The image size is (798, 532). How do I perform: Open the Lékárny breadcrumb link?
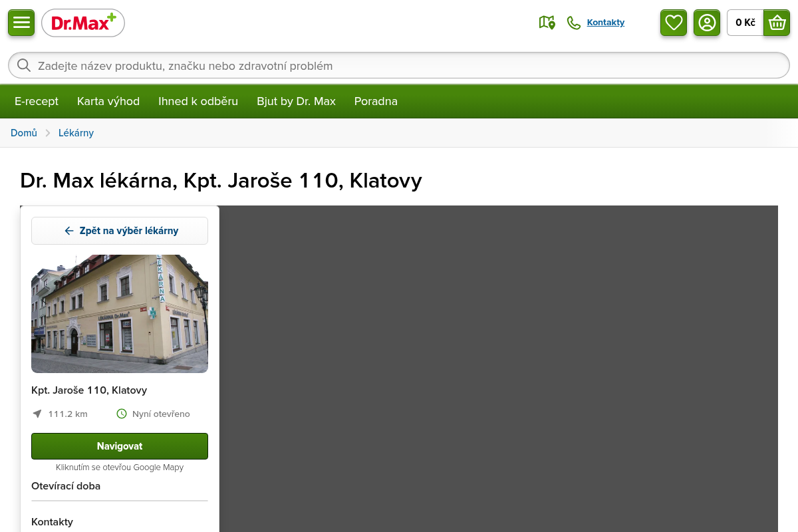coord(76,133)
